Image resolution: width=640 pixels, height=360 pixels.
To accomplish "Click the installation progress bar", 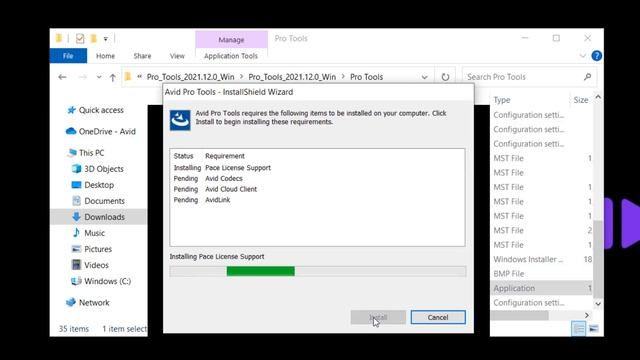I will 318,271.
